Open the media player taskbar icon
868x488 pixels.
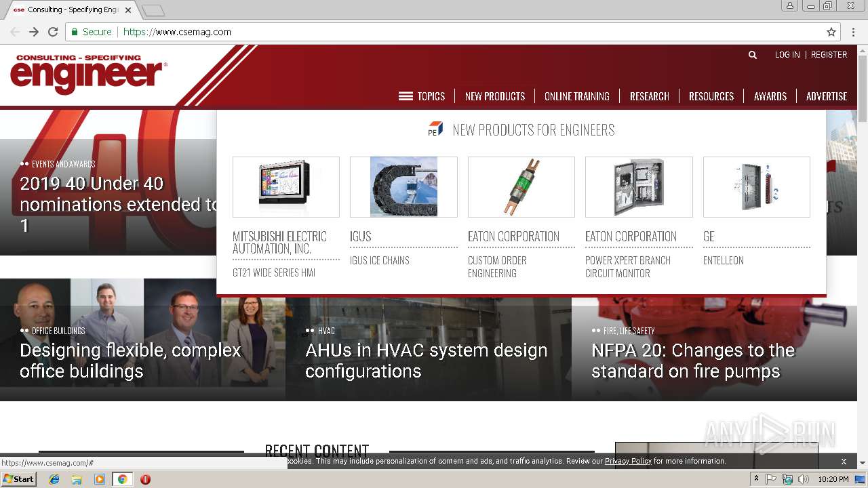click(x=100, y=479)
